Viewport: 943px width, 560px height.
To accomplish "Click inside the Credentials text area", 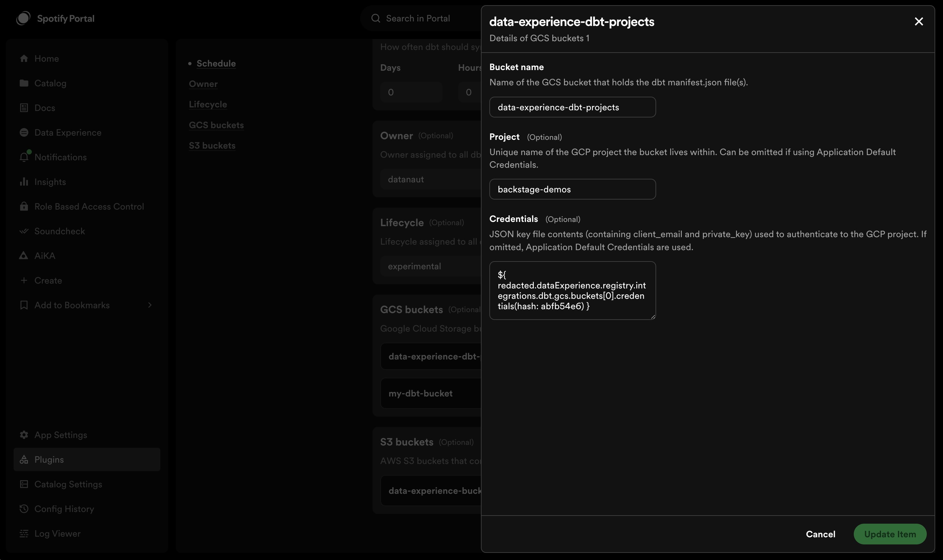I will coord(572,291).
